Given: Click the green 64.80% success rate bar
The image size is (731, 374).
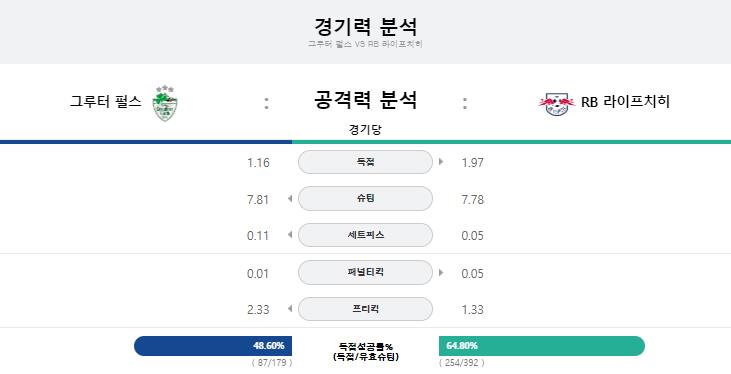Looking at the screenshot, I should click(x=542, y=346).
